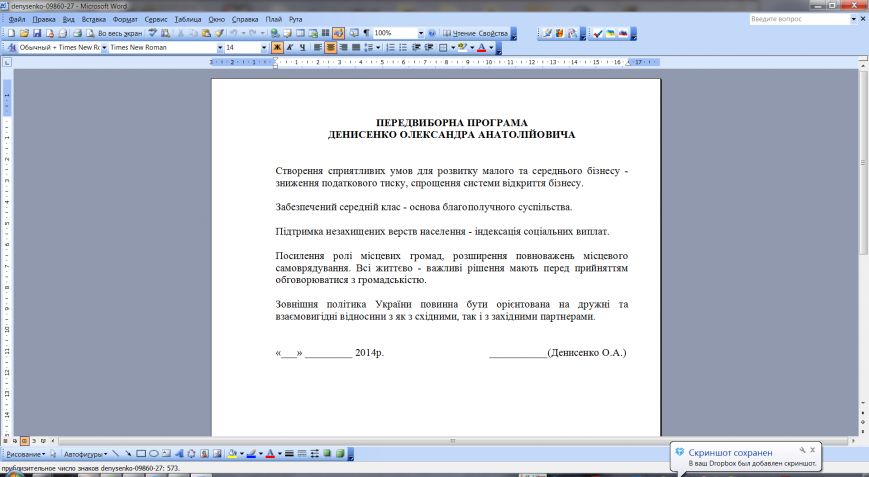Click the paste clipboard icon
The width and height of the screenshot is (869, 477).
[x=206, y=33]
